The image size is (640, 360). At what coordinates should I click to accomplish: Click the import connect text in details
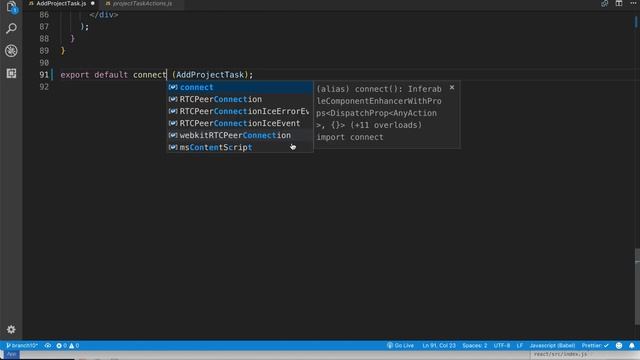[350, 137]
